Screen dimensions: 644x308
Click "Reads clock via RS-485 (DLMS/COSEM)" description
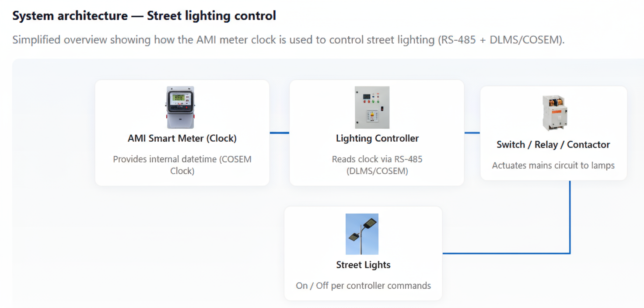coord(377,165)
